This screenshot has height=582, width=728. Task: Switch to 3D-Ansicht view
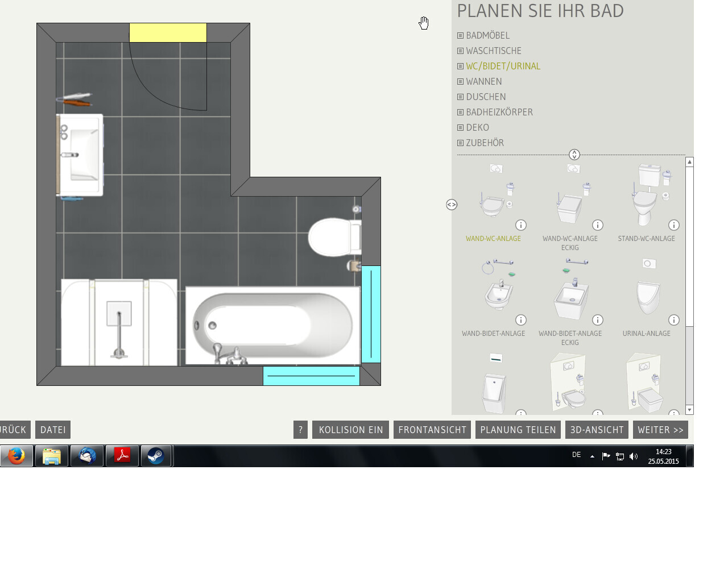[x=597, y=430]
